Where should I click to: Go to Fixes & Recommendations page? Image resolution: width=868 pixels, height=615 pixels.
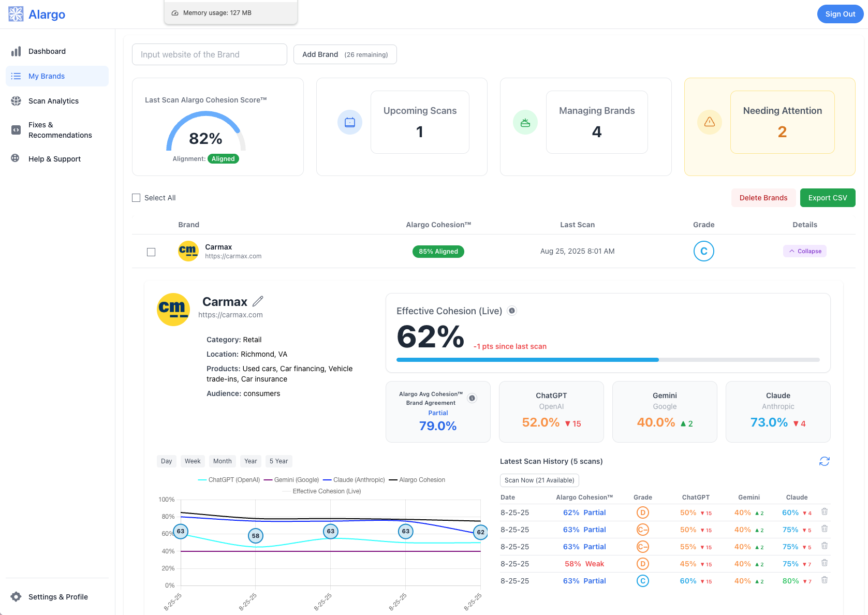click(60, 130)
